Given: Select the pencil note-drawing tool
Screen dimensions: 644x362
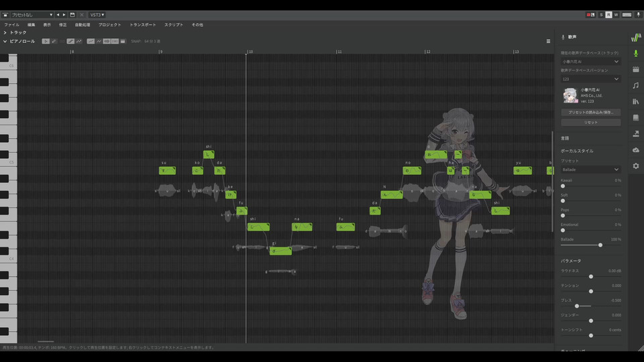Looking at the screenshot, I should tap(54, 41).
